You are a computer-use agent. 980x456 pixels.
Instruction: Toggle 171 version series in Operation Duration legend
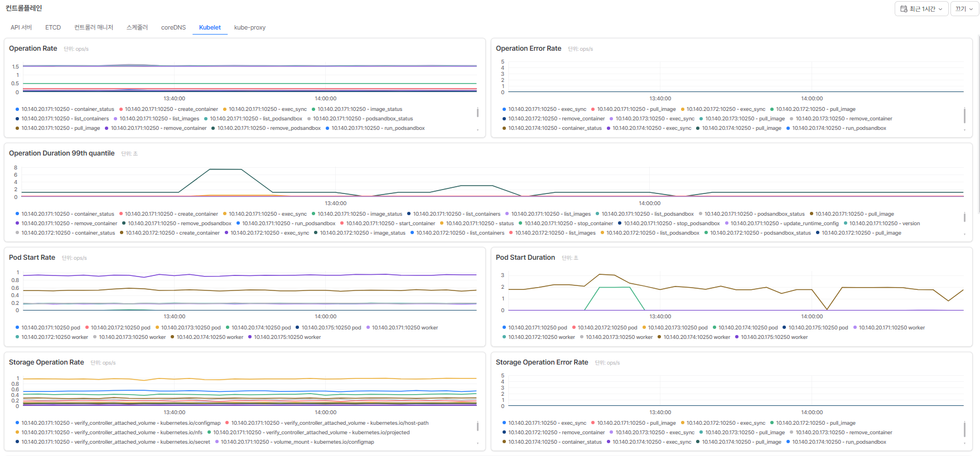pos(882,224)
